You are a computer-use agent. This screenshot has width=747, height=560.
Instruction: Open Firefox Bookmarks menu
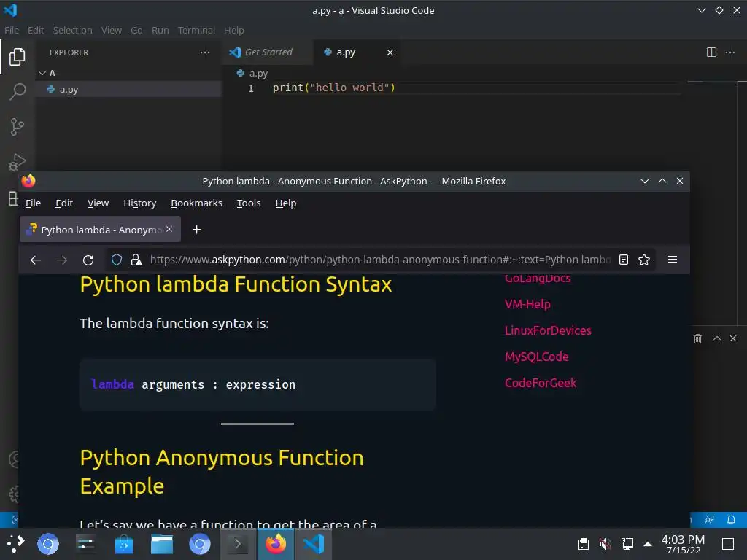coord(196,203)
